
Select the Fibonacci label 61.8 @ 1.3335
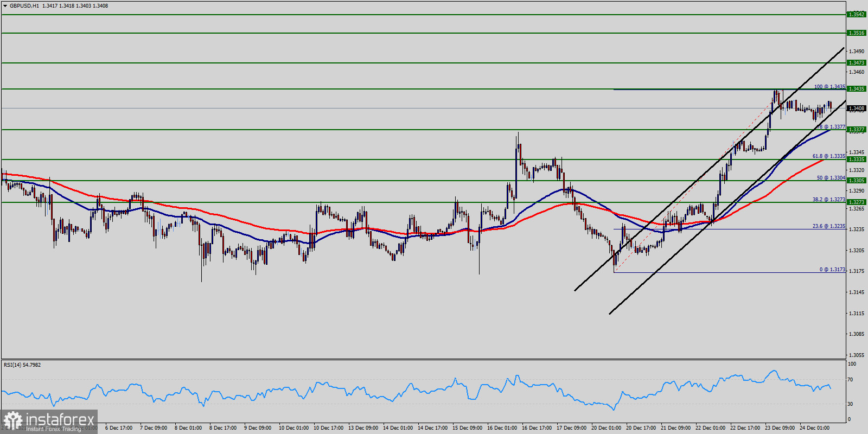pyautogui.click(x=828, y=156)
